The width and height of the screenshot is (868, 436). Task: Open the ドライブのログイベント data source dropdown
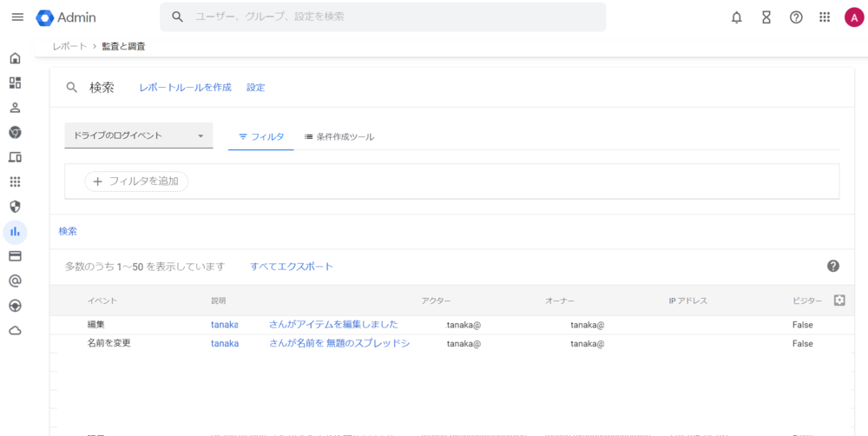coord(139,135)
